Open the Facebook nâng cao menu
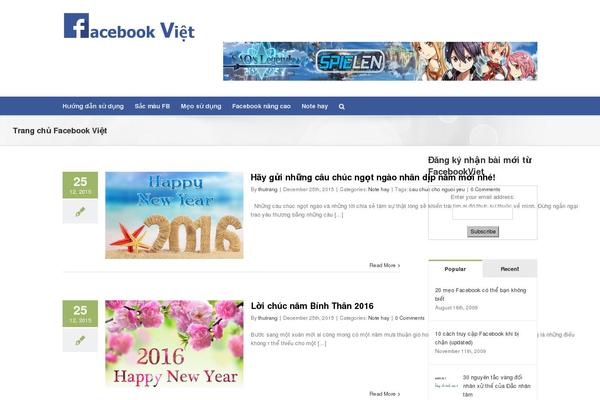Image resolution: width=600 pixels, height=400 pixels. pos(261,106)
